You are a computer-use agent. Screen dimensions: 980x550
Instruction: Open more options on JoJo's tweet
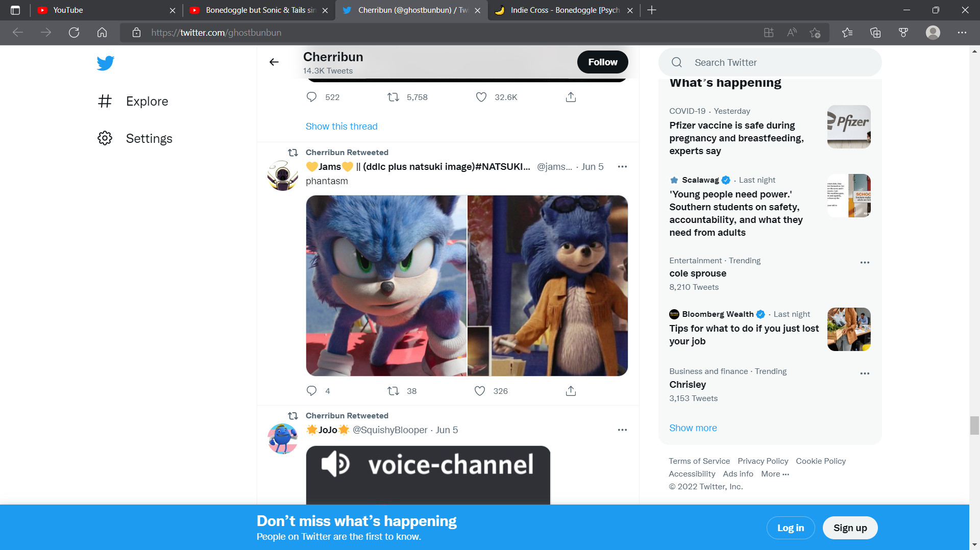coord(622,430)
